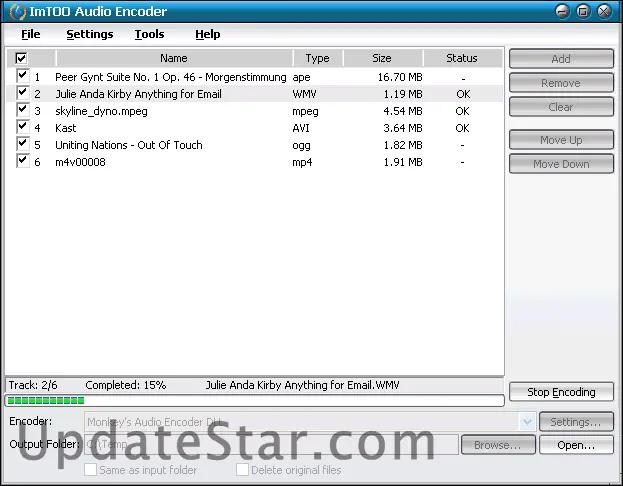The image size is (623, 486).
Task: Click the Clear button
Action: click(x=561, y=107)
